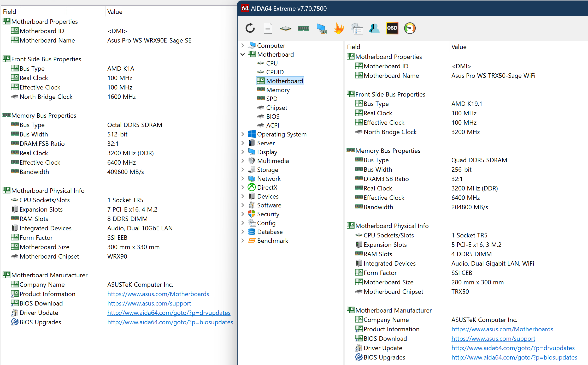Open the asus.com/support link in the right panel
Image resolution: width=588 pixels, height=365 pixels.
tap(493, 338)
